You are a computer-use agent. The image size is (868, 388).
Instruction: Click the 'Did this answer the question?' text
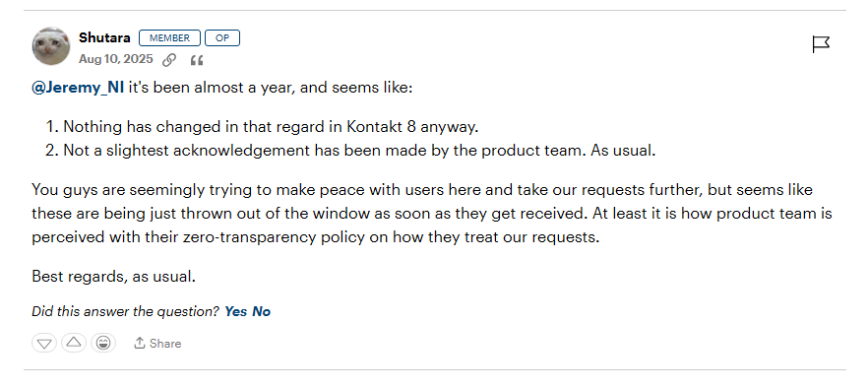coord(126,311)
